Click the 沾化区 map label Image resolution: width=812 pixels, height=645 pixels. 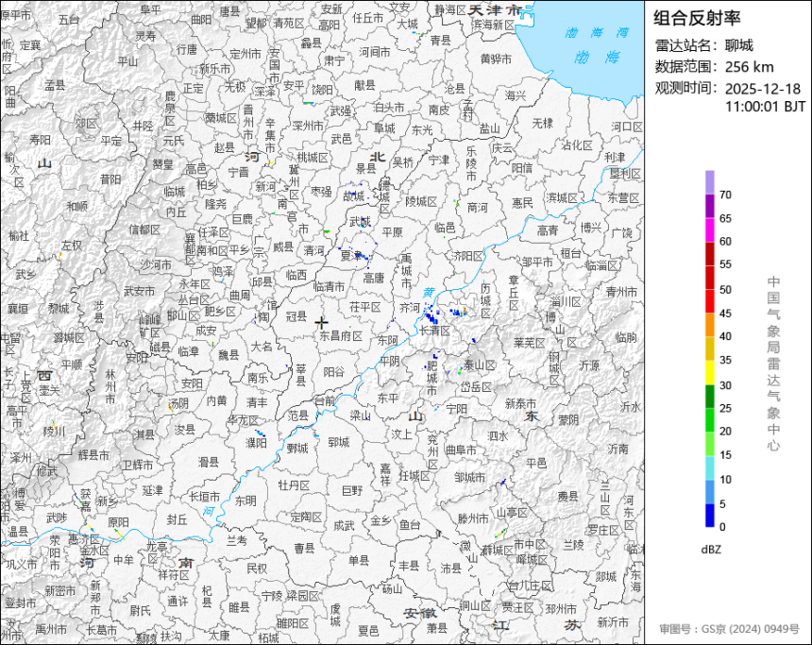576,145
